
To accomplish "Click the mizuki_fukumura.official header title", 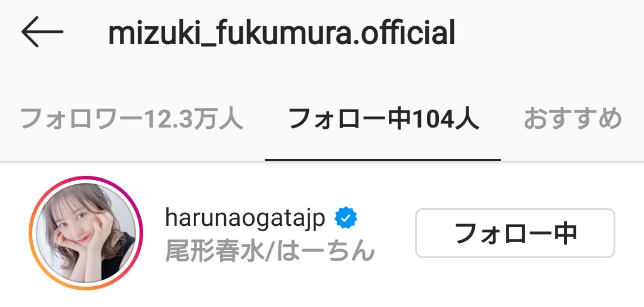I will pos(281,33).
